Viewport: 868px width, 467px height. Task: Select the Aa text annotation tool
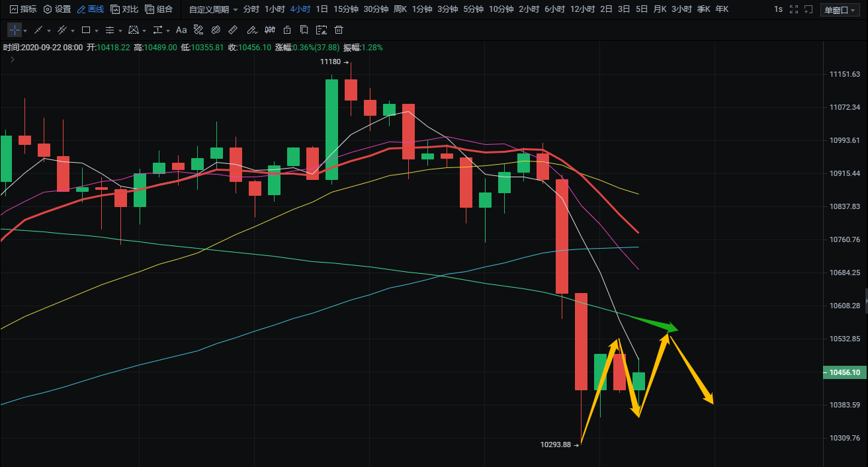[x=181, y=30]
